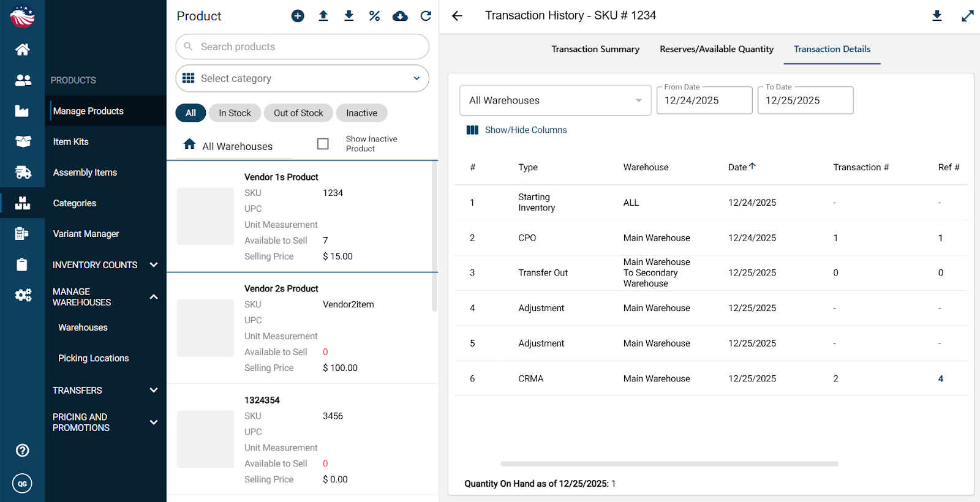Open the Select category dropdown
This screenshot has width=980, height=502.
(302, 78)
